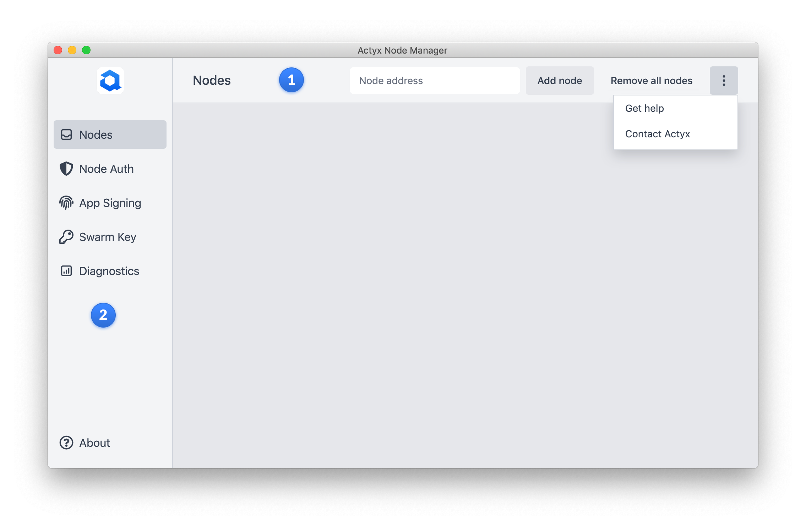Click the About question mark icon
Screen dimensions: 806x532
click(66, 443)
